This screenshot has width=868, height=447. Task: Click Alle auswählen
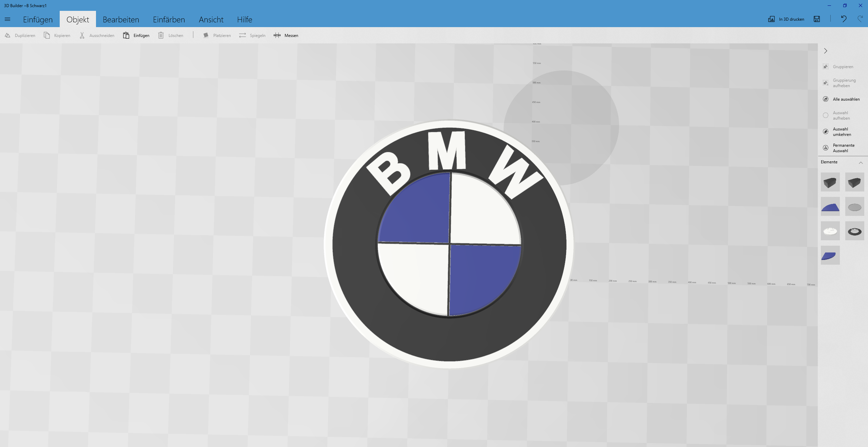tap(841, 99)
